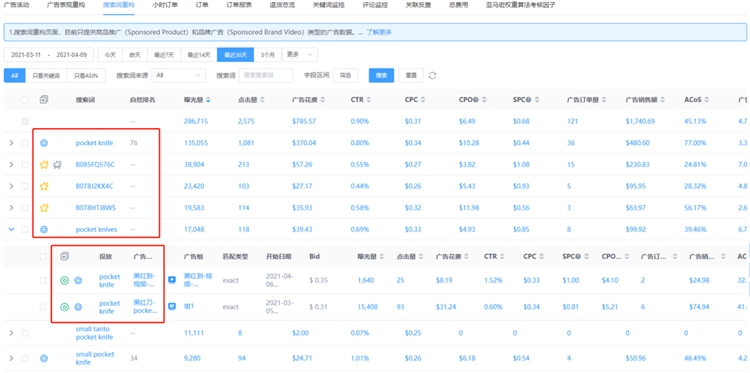Click the @ icon in the pocket knife 76 row
This screenshot has height=373, width=750.
[x=44, y=143]
